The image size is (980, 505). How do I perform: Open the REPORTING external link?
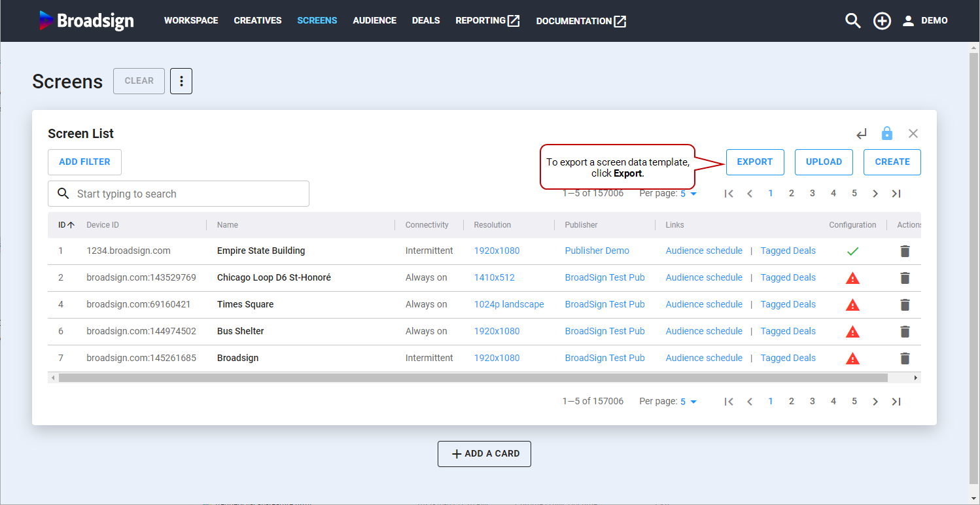tap(487, 21)
